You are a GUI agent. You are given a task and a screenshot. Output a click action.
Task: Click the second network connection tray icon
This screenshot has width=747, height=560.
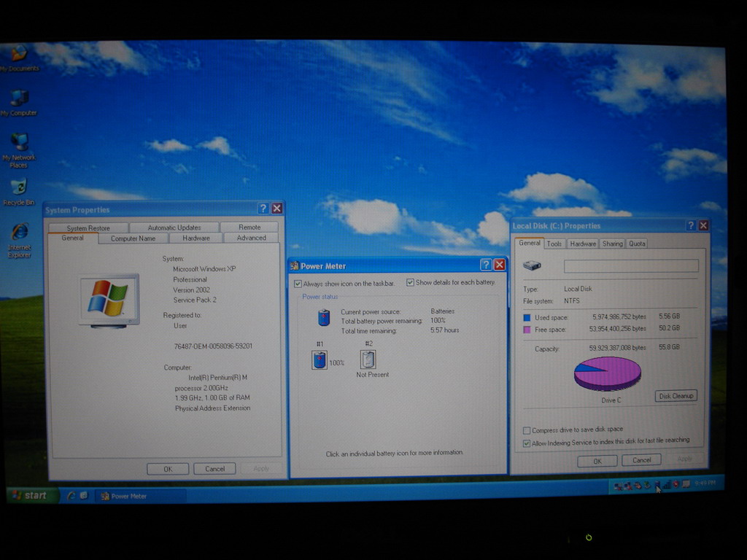point(628,486)
